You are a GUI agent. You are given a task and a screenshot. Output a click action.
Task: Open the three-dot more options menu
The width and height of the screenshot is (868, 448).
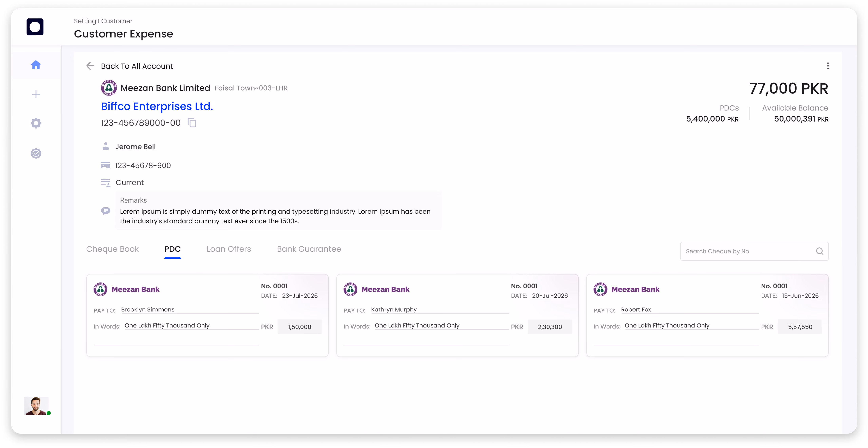click(x=828, y=66)
